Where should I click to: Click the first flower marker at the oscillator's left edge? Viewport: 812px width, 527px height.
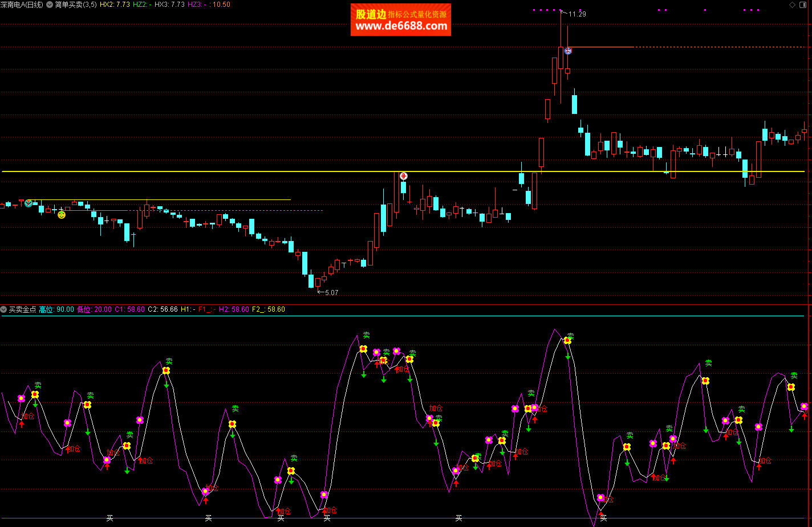pyautogui.click(x=22, y=399)
